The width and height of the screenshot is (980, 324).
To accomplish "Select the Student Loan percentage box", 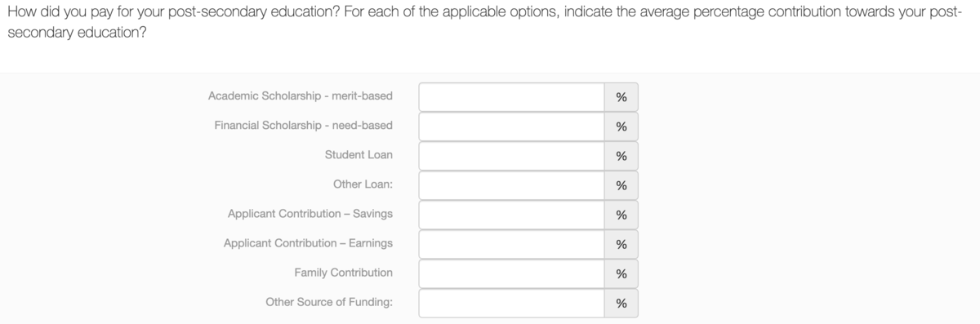I will pyautogui.click(x=512, y=156).
